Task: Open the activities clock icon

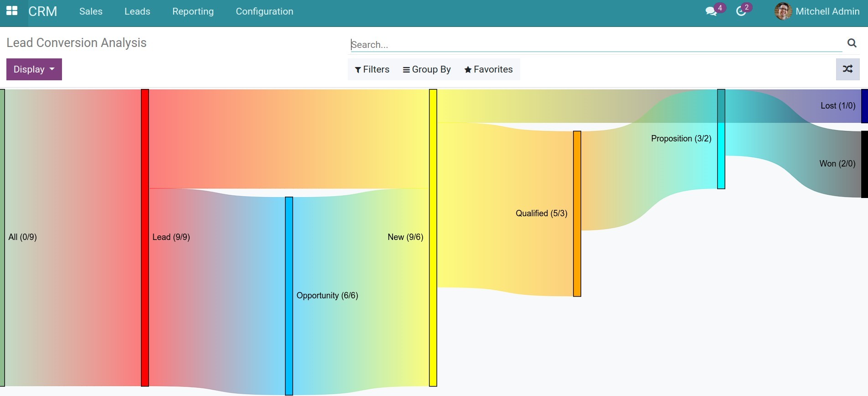Action: [741, 11]
